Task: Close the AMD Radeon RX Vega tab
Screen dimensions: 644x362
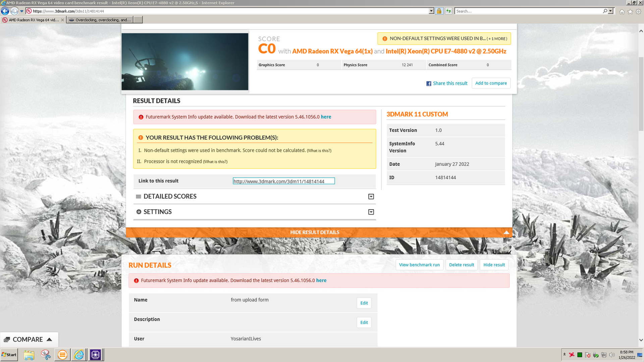Action: click(x=62, y=20)
